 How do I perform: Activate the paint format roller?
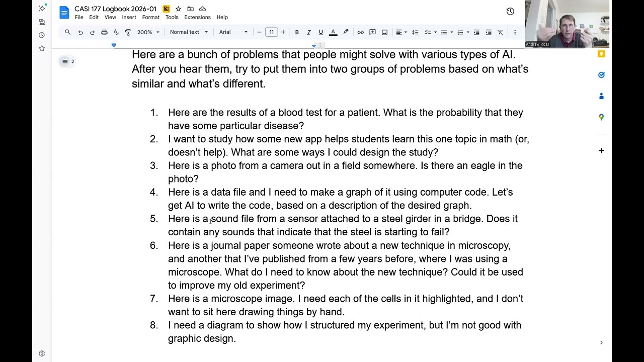pyautogui.click(x=128, y=32)
